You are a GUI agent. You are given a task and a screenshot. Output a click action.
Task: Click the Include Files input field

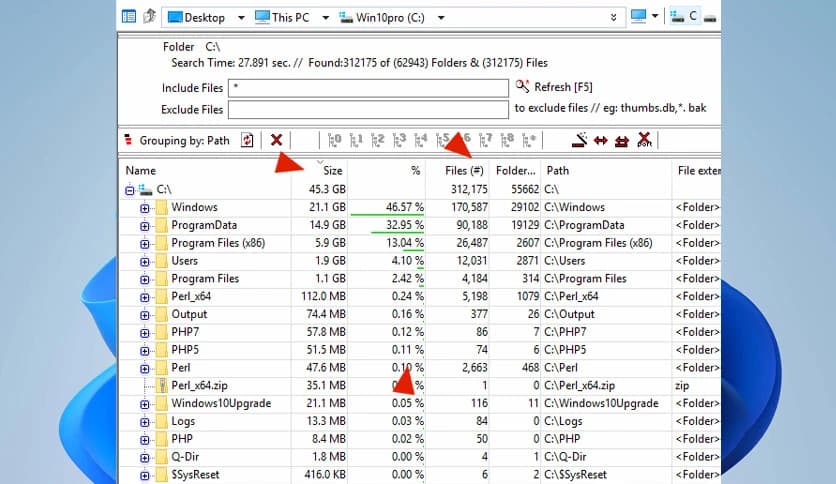(x=368, y=88)
